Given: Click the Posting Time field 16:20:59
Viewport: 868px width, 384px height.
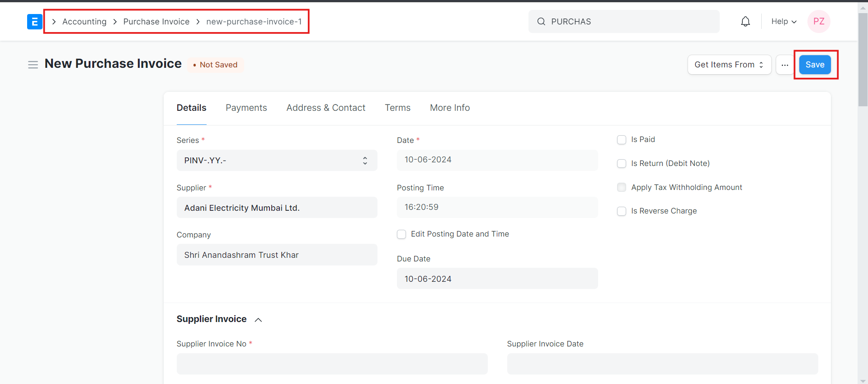Looking at the screenshot, I should click(497, 207).
